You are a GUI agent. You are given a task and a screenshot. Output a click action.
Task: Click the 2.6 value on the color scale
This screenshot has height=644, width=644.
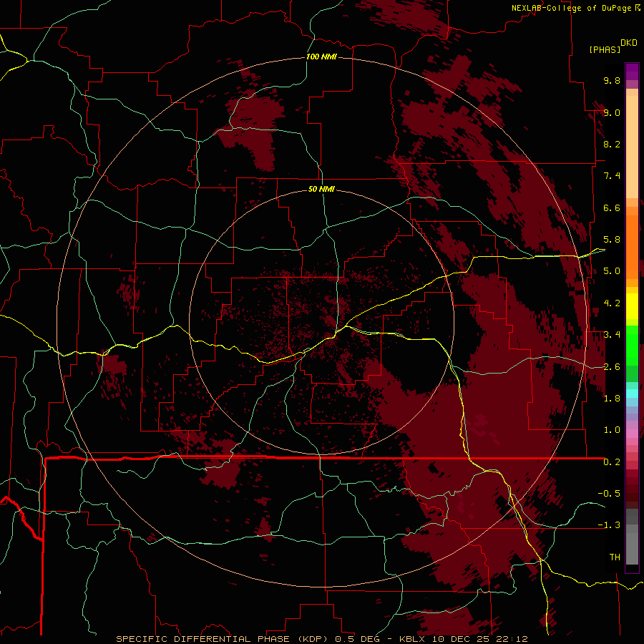coord(612,367)
